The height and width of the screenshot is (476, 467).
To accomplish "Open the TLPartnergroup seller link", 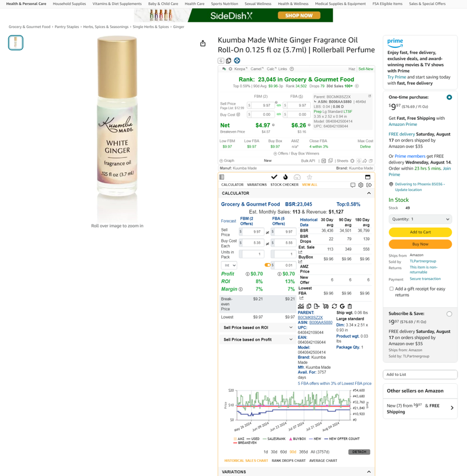I will point(423,261).
